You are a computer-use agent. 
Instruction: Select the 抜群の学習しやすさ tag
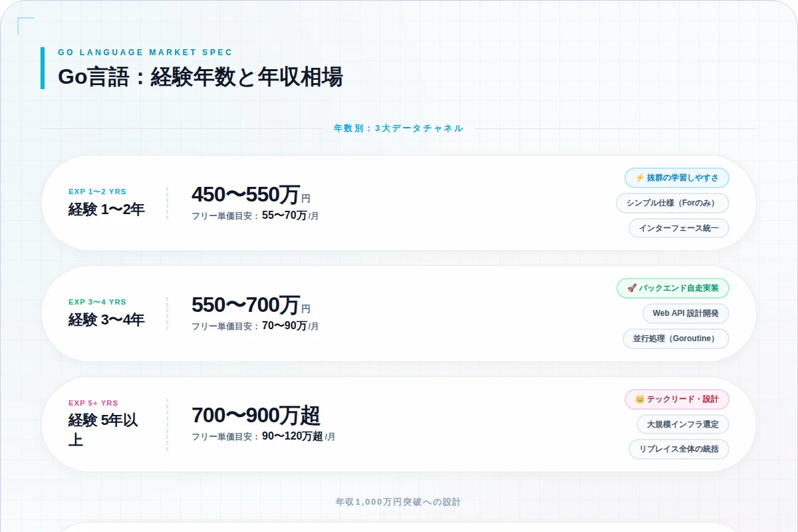677,178
